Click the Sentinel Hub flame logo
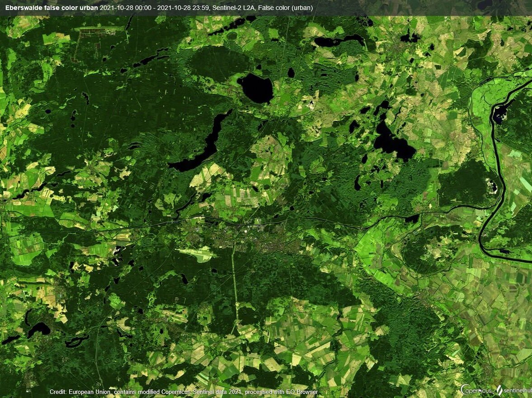 499,390
